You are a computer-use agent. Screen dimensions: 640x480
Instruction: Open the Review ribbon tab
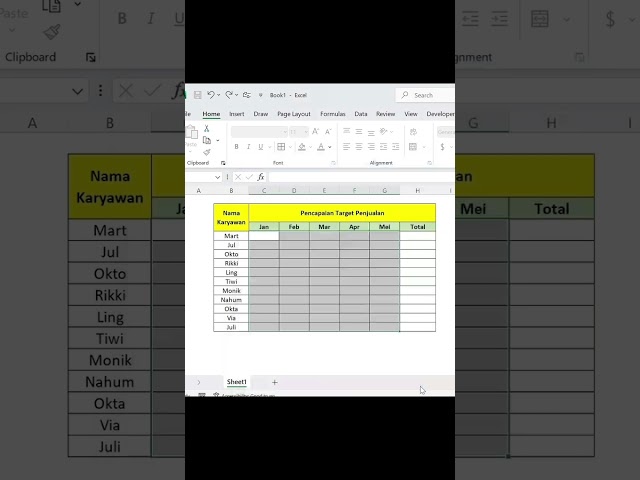[386, 114]
